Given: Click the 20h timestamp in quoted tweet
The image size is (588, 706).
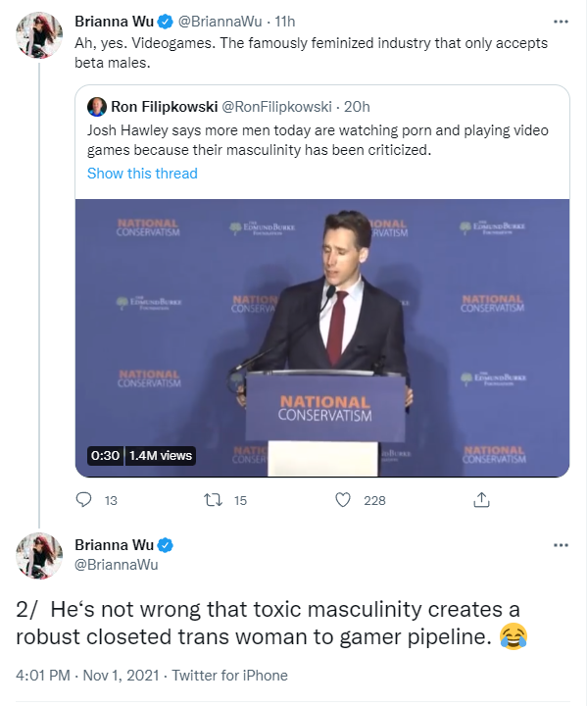Looking at the screenshot, I should pos(357,107).
